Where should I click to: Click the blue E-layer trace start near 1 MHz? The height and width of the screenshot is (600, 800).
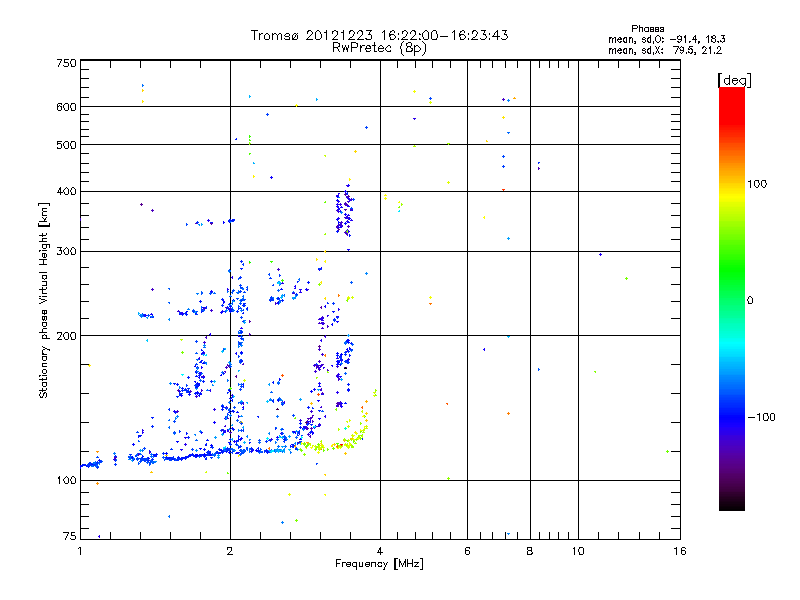(x=92, y=464)
